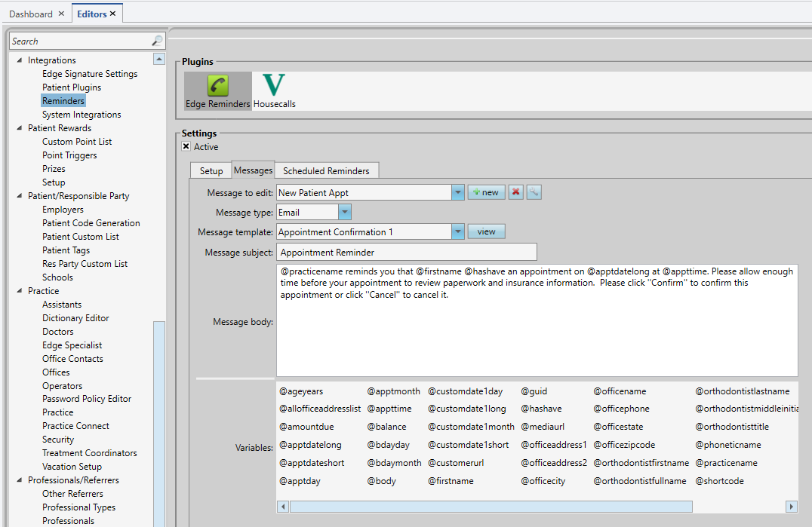812x527 pixels.
Task: Open the Messages settings tab
Action: coord(253,170)
